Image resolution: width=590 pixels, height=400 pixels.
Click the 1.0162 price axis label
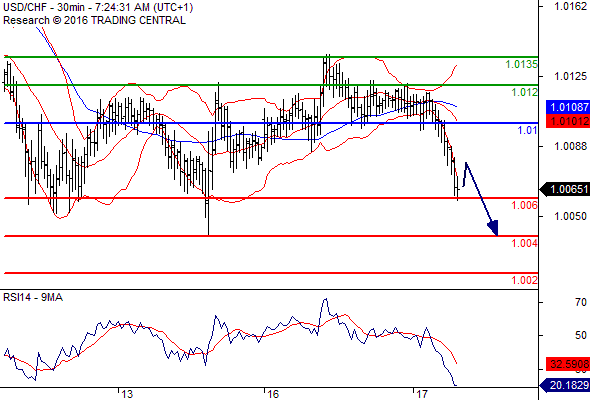click(x=570, y=6)
